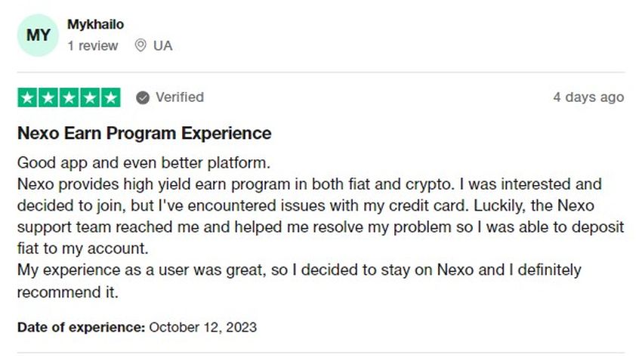Click the middle third rating star
Screen dimensions: 642x364
point(69,97)
